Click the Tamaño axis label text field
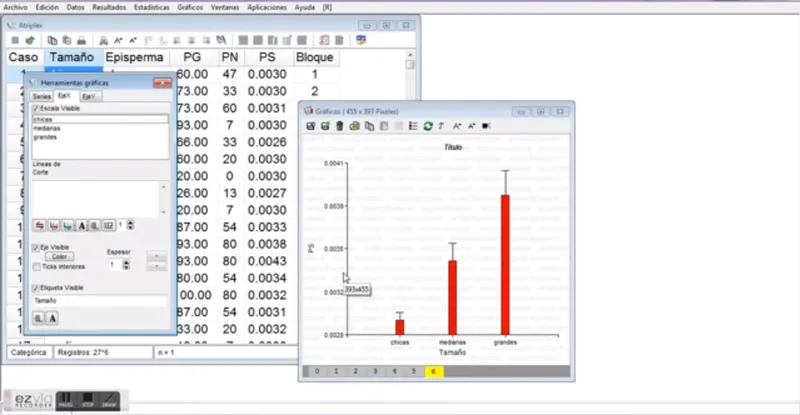 point(100,301)
